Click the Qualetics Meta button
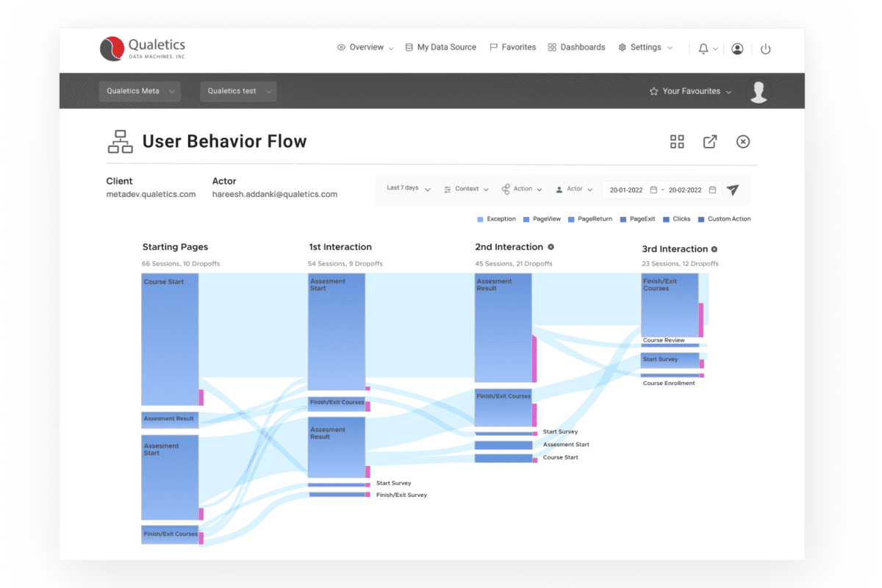 click(140, 90)
